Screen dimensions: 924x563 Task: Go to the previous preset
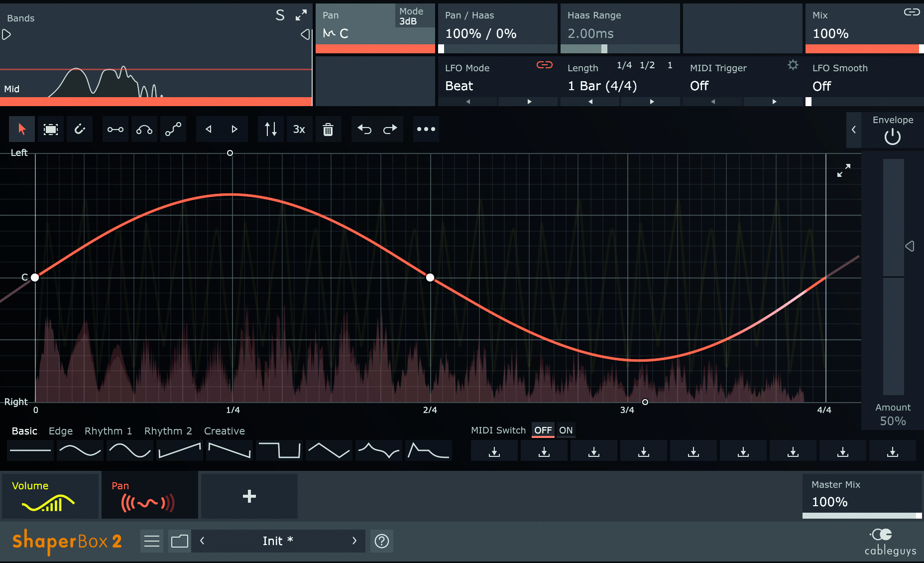pos(202,541)
